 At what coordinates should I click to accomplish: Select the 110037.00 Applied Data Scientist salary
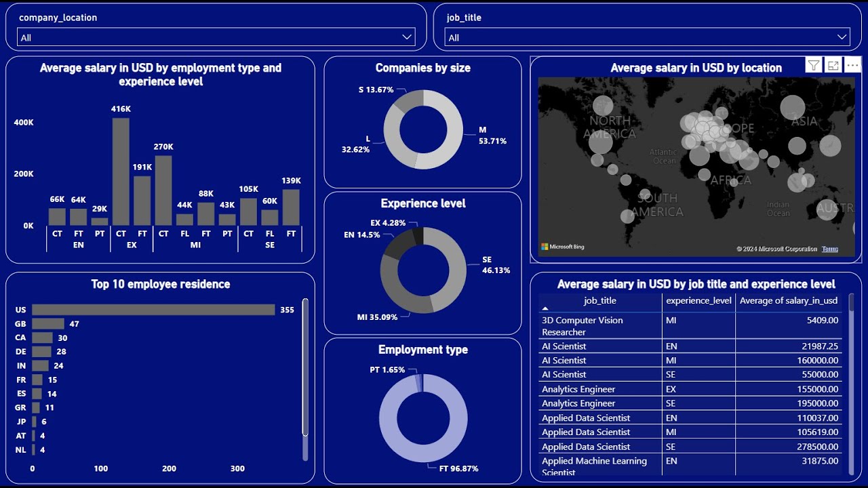pyautogui.click(x=789, y=418)
